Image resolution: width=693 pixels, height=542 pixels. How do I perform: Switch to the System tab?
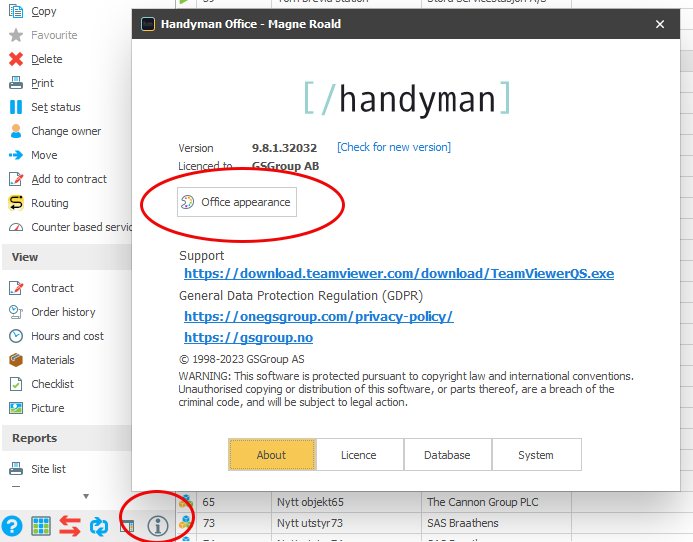point(536,455)
